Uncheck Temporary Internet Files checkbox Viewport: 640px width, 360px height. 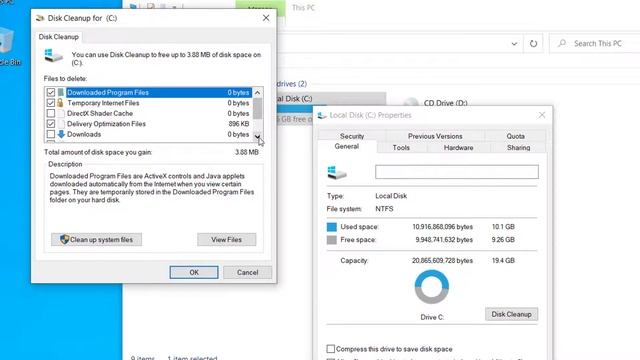point(51,103)
